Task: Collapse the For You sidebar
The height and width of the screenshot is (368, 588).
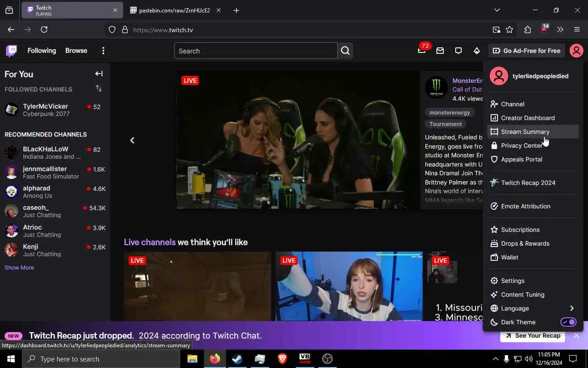Action: pos(99,74)
